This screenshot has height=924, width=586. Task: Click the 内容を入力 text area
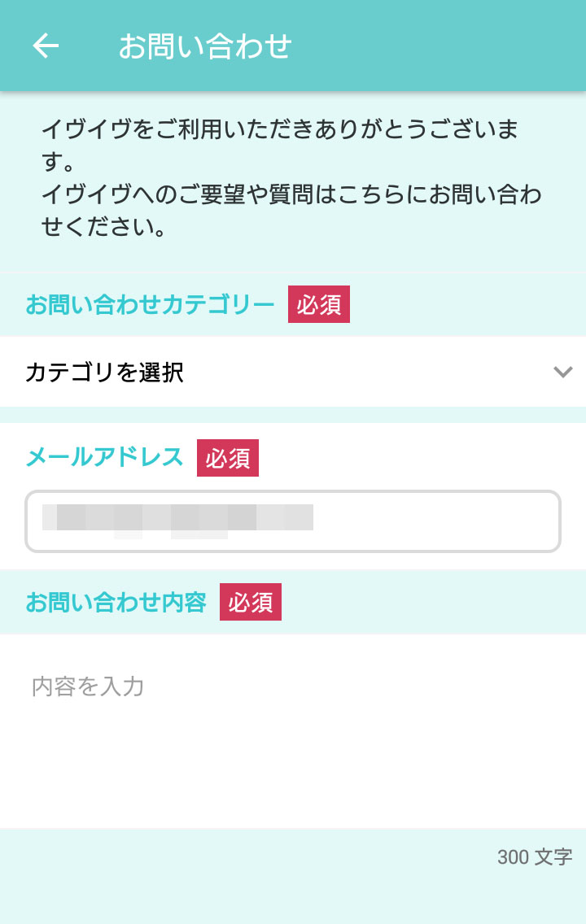[293, 730]
